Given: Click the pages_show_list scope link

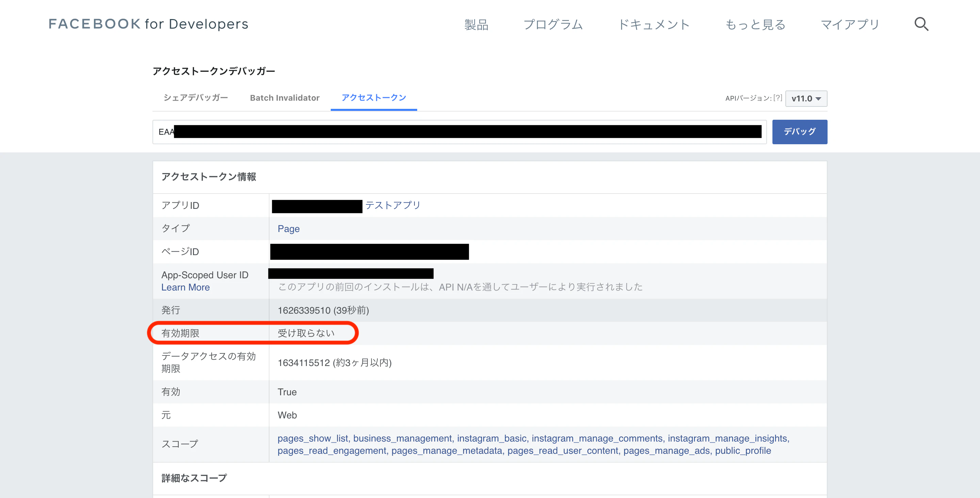Looking at the screenshot, I should click(313, 438).
